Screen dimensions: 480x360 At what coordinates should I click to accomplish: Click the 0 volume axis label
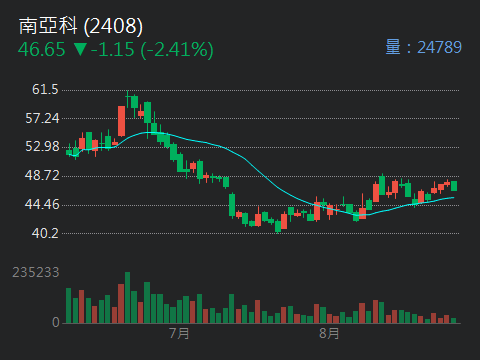pos(56,322)
